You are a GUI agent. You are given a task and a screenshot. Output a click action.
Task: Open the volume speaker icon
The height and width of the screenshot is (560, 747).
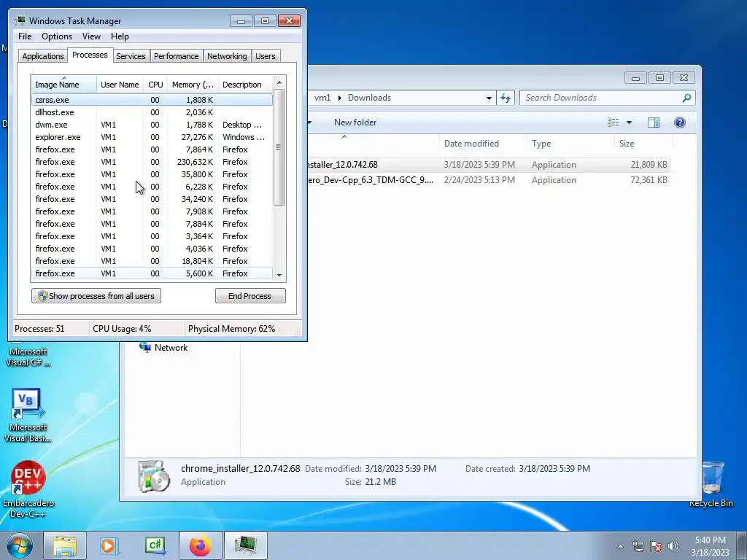pos(673,546)
